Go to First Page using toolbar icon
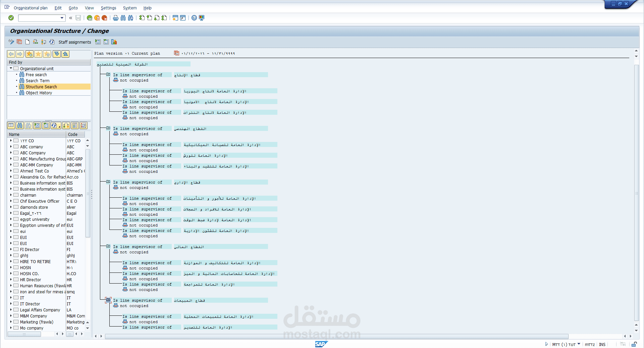644x348 pixels. click(x=142, y=18)
